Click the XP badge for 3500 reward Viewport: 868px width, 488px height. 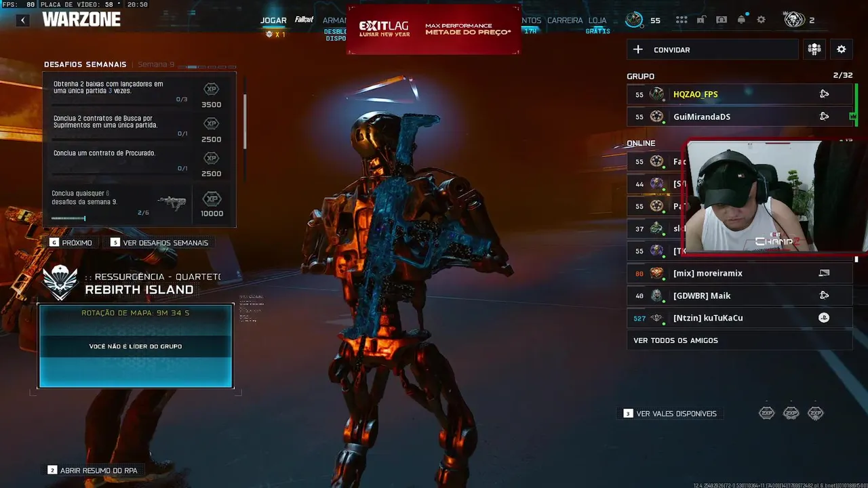[x=212, y=89]
